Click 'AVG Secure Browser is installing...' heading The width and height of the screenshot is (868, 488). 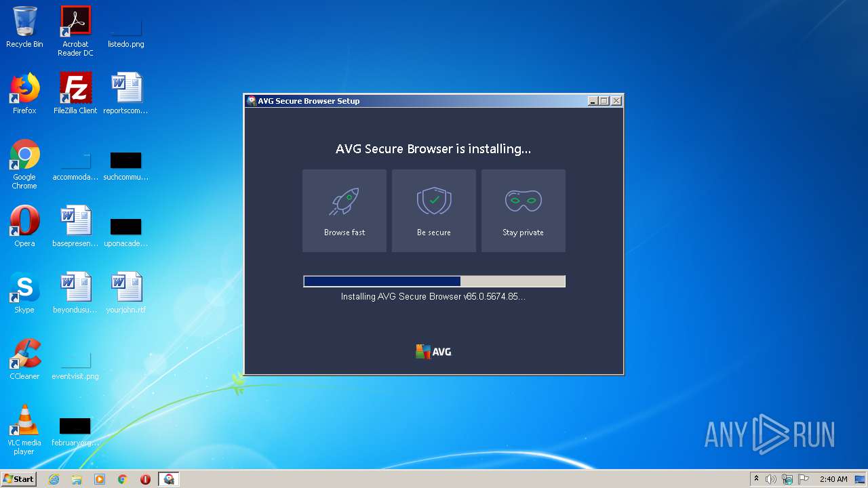coord(433,148)
